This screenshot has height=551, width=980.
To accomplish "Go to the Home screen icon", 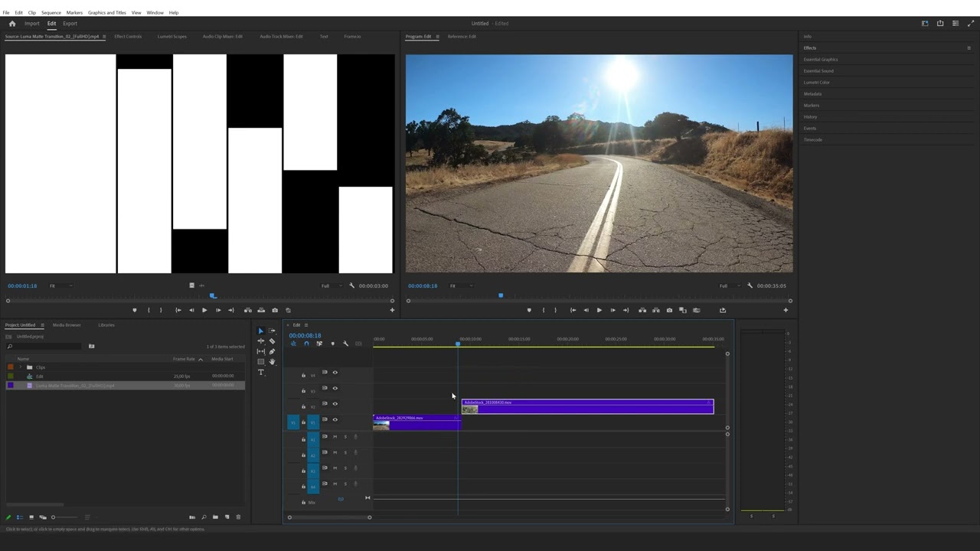I will [x=11, y=24].
